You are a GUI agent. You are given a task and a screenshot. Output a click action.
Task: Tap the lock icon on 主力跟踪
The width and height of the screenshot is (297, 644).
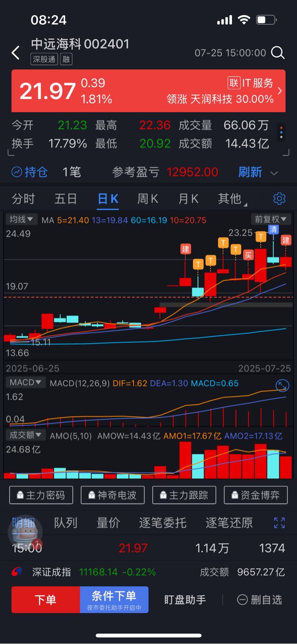click(163, 495)
